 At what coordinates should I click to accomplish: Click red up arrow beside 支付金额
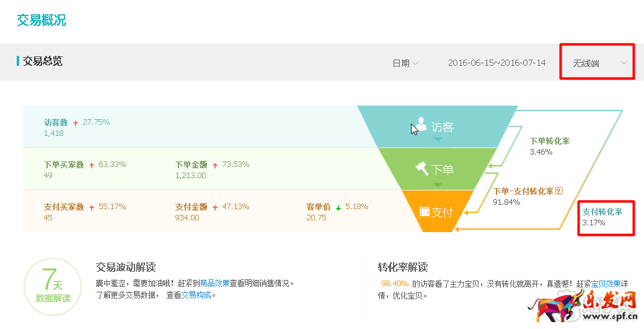coord(215,207)
